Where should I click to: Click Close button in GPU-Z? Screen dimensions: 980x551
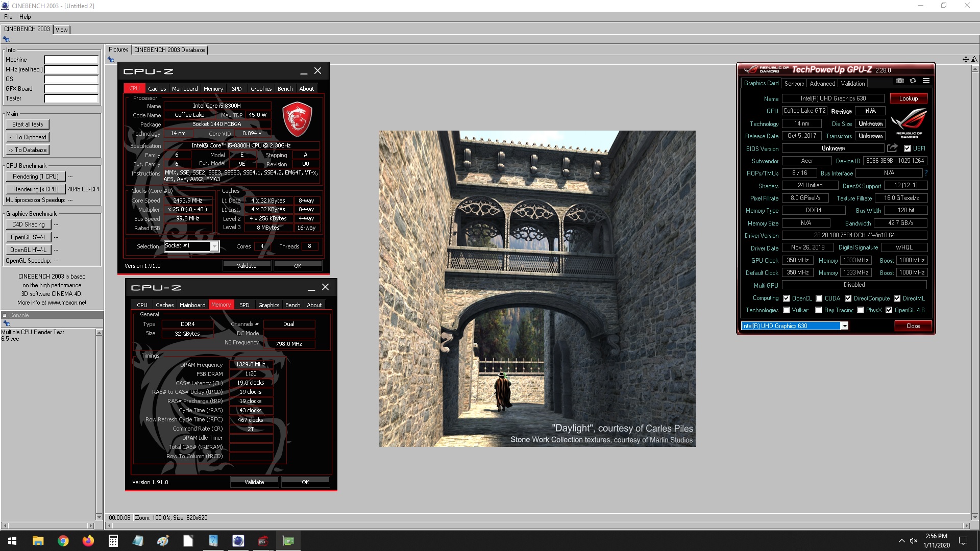(x=913, y=326)
